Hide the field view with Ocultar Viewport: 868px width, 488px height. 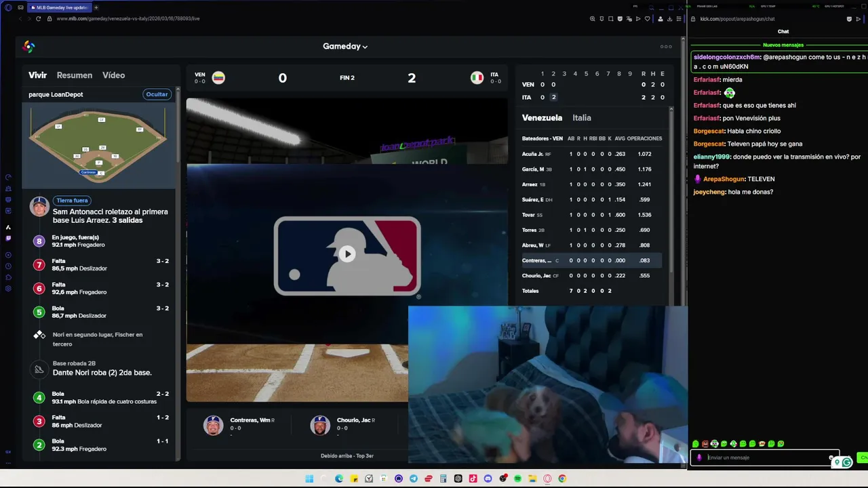click(157, 94)
